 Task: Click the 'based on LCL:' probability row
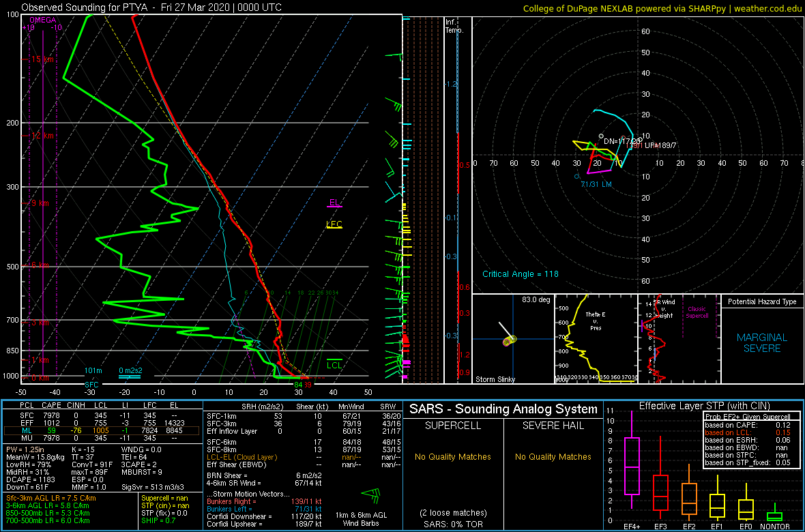(x=746, y=433)
